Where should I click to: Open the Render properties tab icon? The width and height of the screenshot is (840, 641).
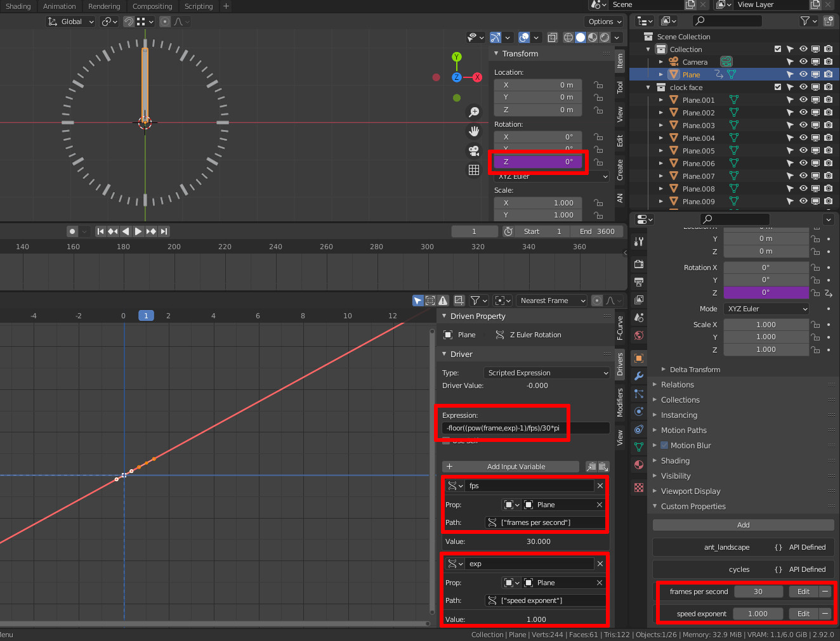click(x=639, y=264)
